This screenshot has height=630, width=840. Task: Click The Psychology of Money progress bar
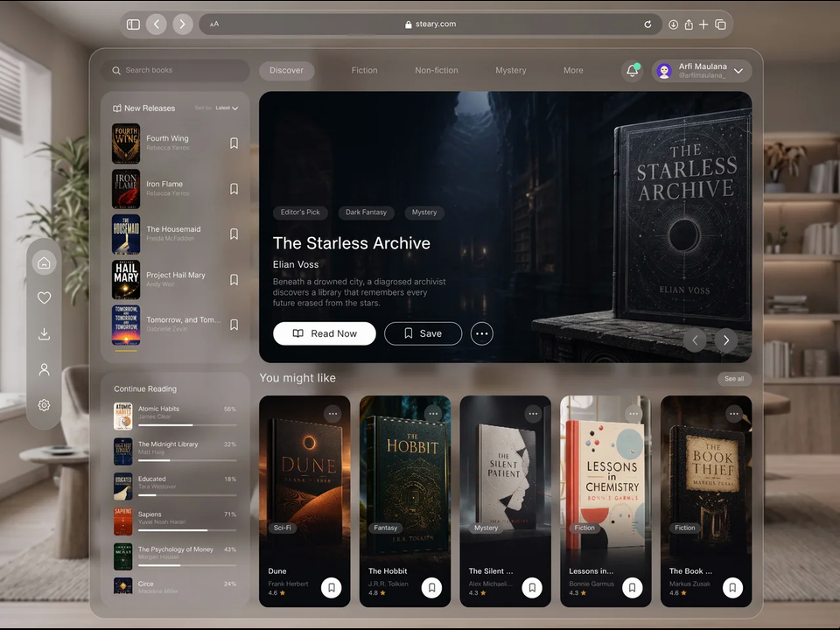(x=187, y=565)
